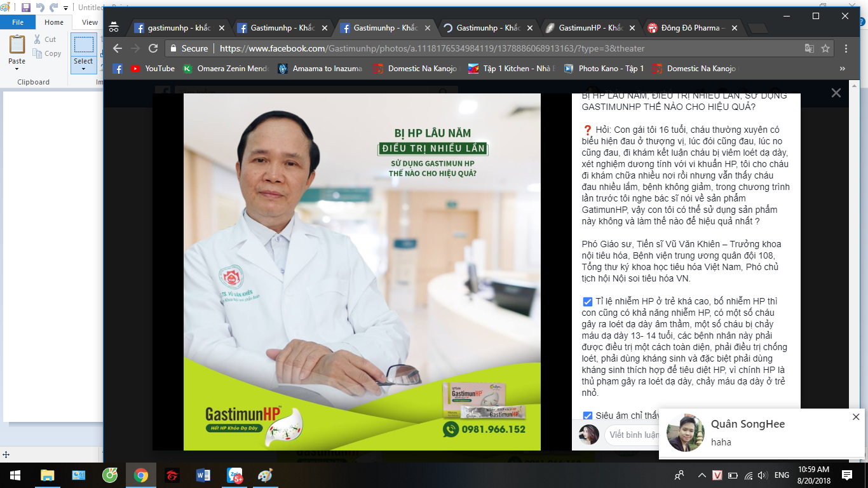Open the People icon in the taskbar
This screenshot has height=488, width=868.
[x=679, y=475]
